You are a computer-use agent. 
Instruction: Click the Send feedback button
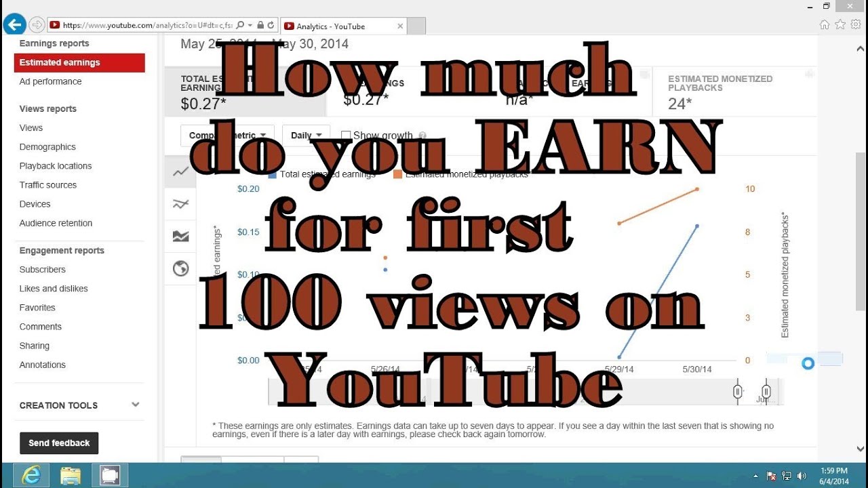[x=59, y=443]
